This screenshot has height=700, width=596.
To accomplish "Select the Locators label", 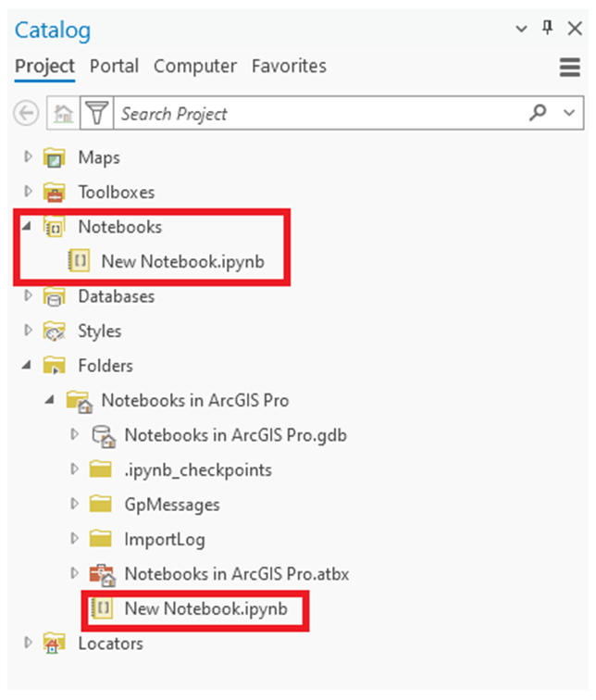I will point(111,644).
